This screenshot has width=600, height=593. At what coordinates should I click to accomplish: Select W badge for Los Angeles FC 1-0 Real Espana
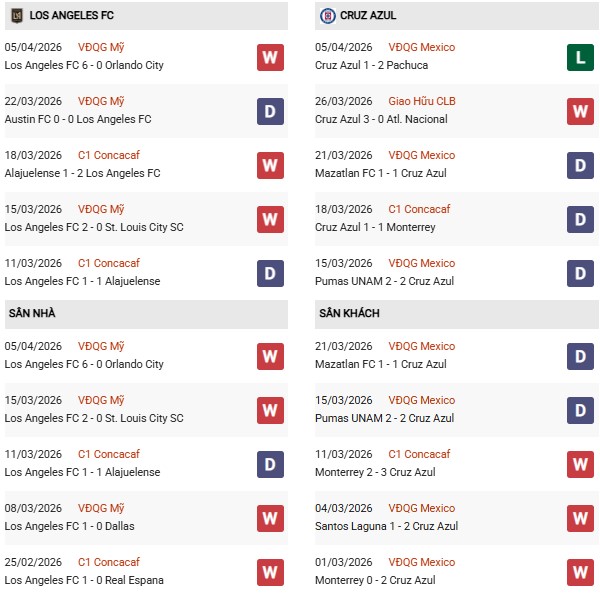tap(270, 572)
